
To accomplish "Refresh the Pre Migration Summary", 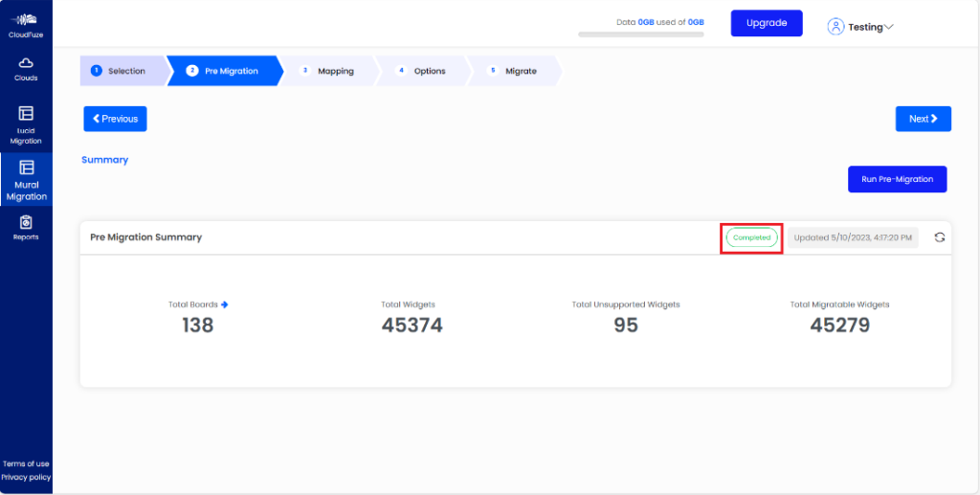I will point(940,237).
